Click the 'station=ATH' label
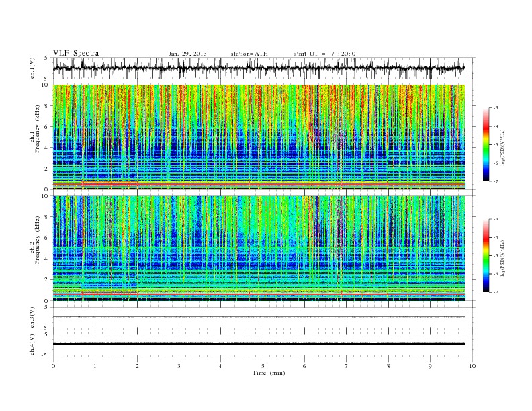The height and width of the screenshot is (411, 532). [x=249, y=54]
